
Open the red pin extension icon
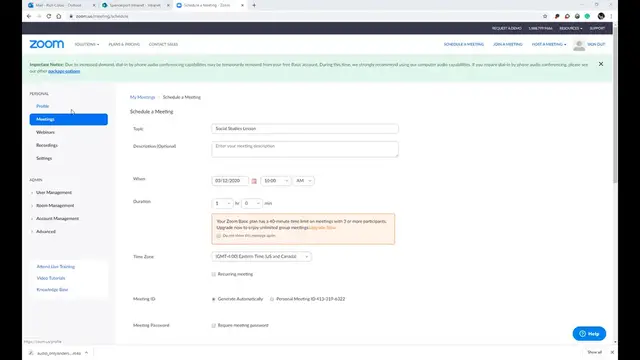(557, 16)
